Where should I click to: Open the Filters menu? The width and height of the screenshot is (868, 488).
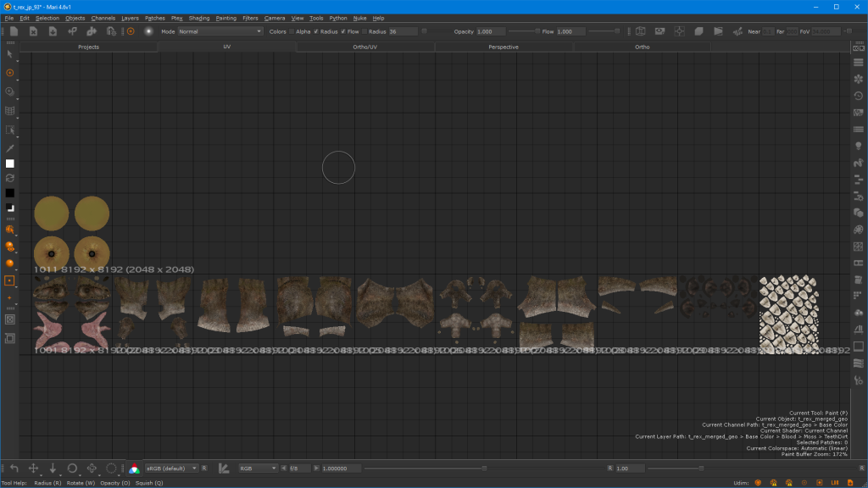tap(250, 19)
